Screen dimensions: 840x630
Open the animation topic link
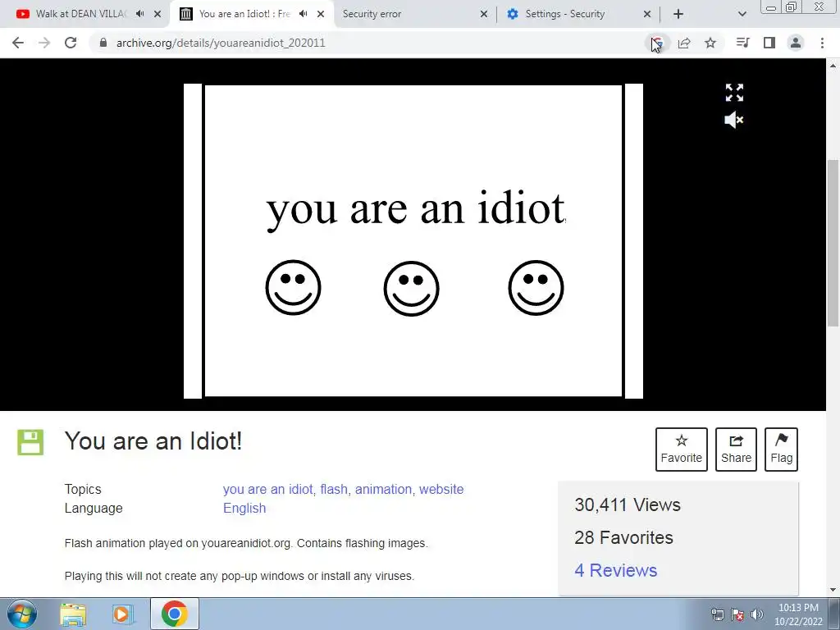[x=383, y=489]
